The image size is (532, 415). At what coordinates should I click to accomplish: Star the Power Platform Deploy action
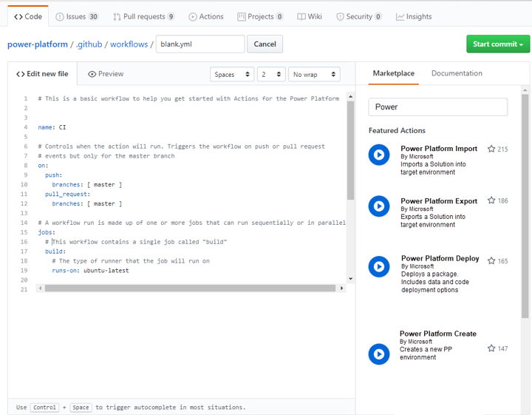[491, 261]
